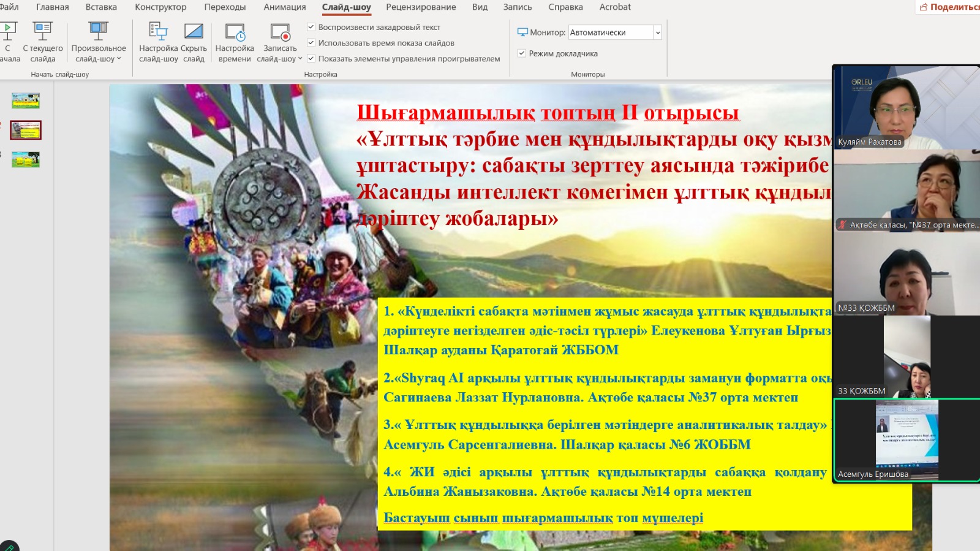Image resolution: width=980 pixels, height=551 pixels.
Task: Click the №33 ҚОЖББМ participant video
Action: pos(907,274)
